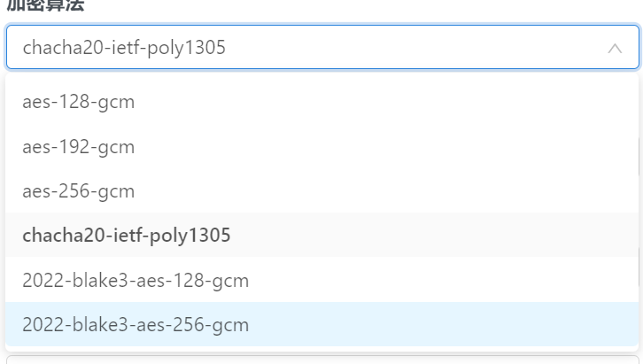Click the 加密算法 combo box field

[x=322, y=47]
